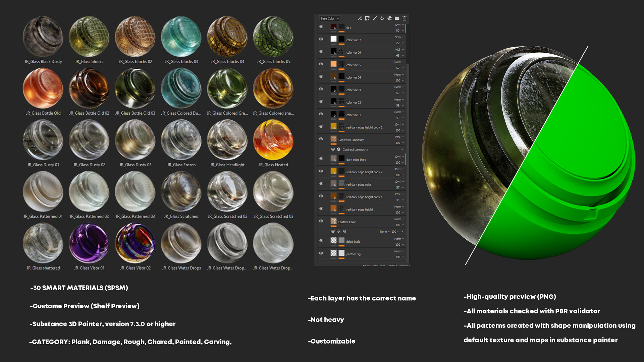Open the Base Color channel dropdown
The image size is (644, 362).
pyautogui.click(x=329, y=18)
